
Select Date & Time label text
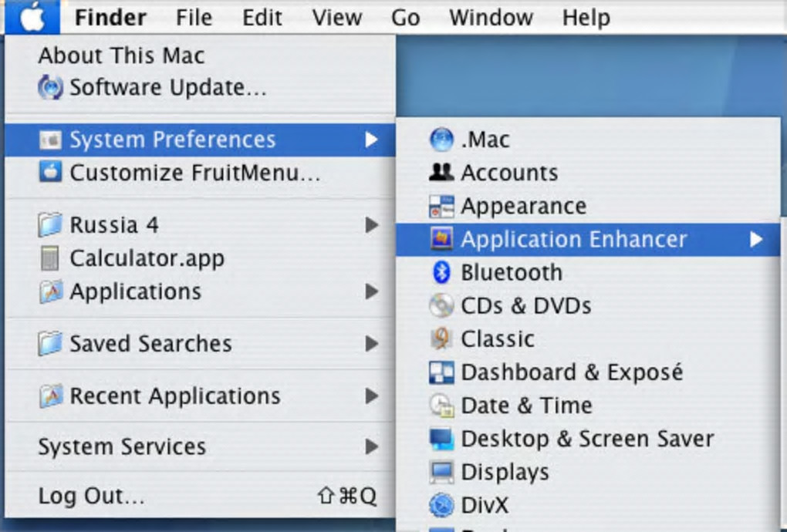coord(526,406)
